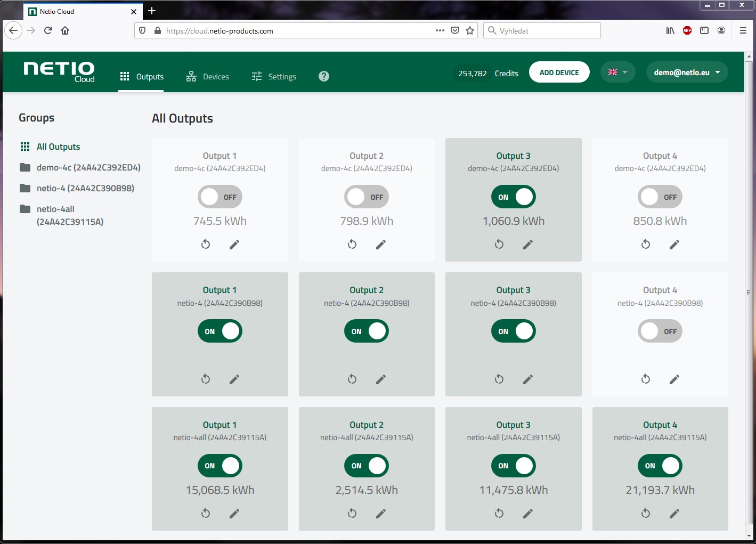Viewport: 756px width, 544px height.
Task: Click the ADD DEVICE button
Action: pyautogui.click(x=559, y=72)
